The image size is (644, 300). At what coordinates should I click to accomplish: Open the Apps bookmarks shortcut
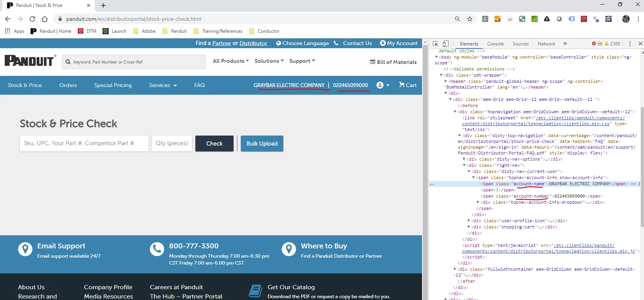click(x=15, y=31)
